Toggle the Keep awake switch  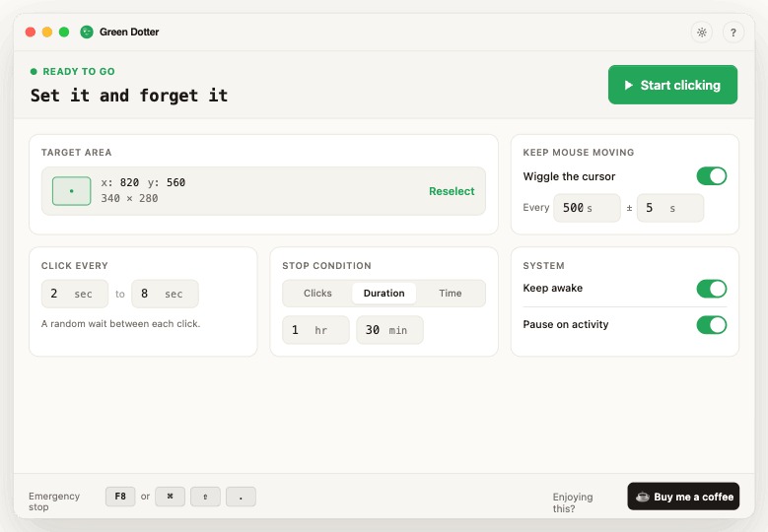[711, 289]
